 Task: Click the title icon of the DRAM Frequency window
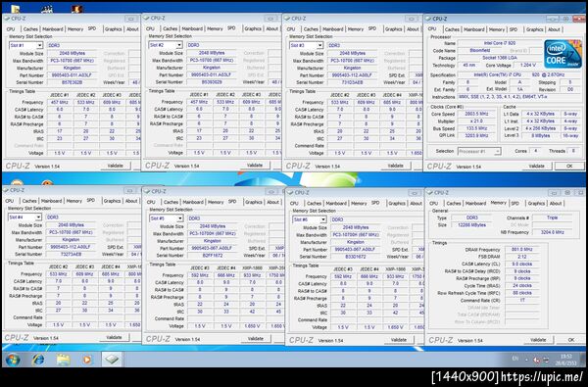click(x=430, y=193)
